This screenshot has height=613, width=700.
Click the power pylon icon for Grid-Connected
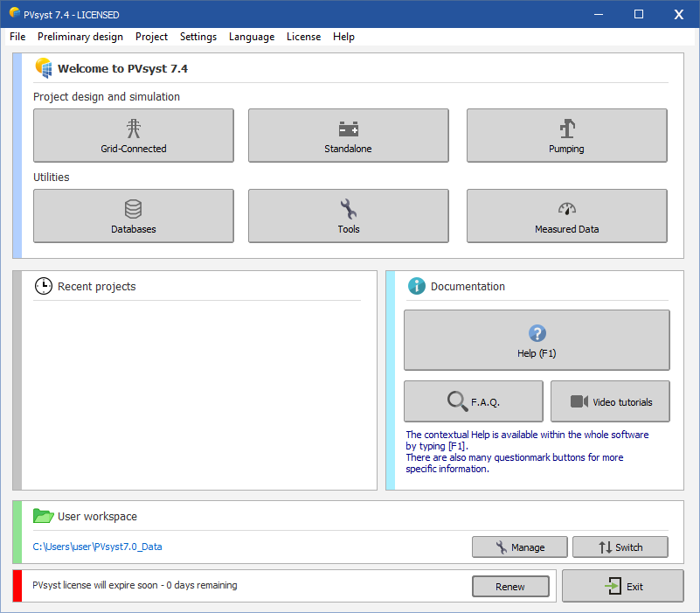click(x=134, y=129)
